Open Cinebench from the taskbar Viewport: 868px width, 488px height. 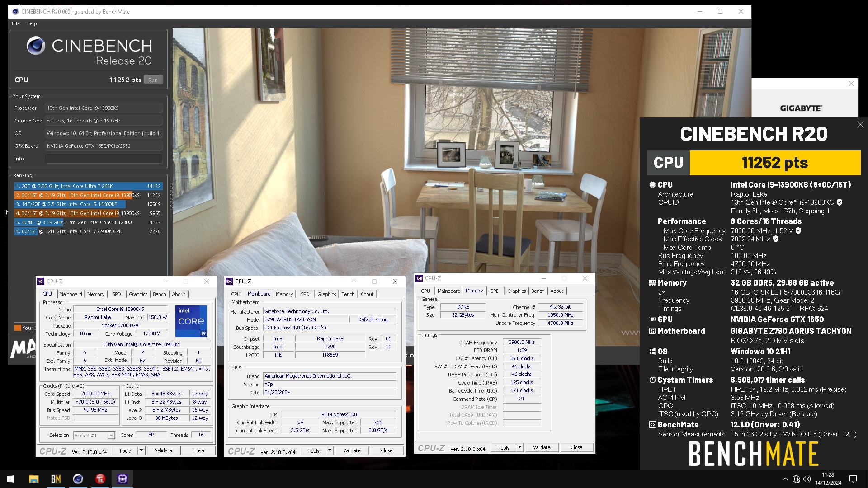78,479
